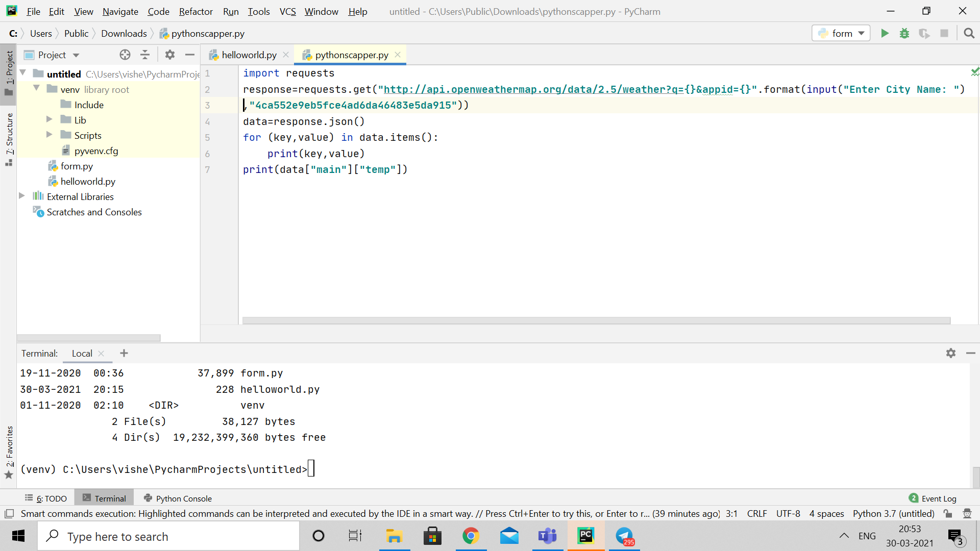Open the Refactor menu
This screenshot has width=980, height=551.
tap(195, 11)
